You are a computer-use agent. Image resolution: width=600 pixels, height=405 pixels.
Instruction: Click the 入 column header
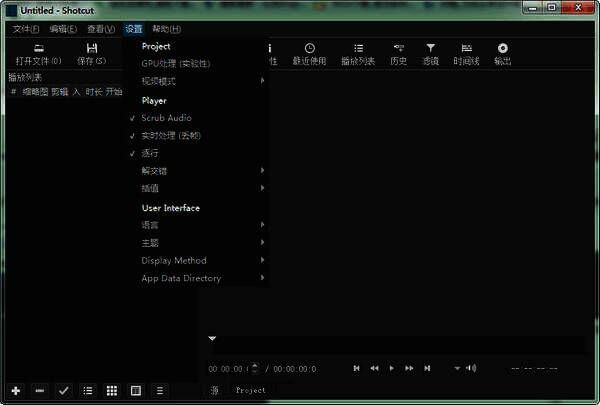coord(77,92)
